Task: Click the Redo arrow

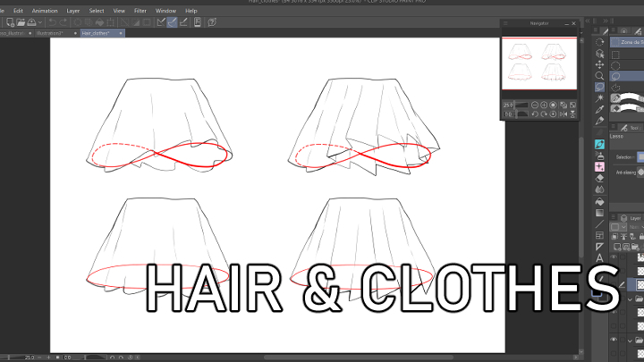Action: pyautogui.click(x=64, y=22)
